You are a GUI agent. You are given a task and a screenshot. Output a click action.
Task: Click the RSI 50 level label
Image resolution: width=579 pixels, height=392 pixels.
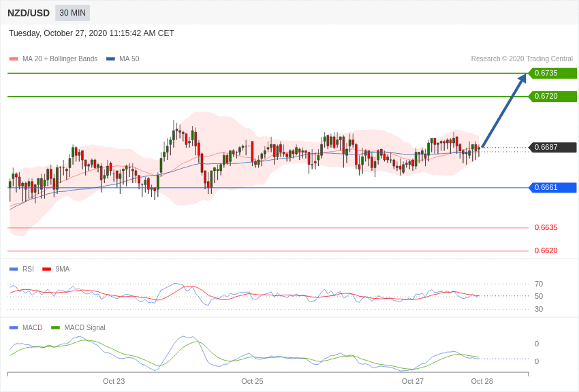(x=539, y=296)
